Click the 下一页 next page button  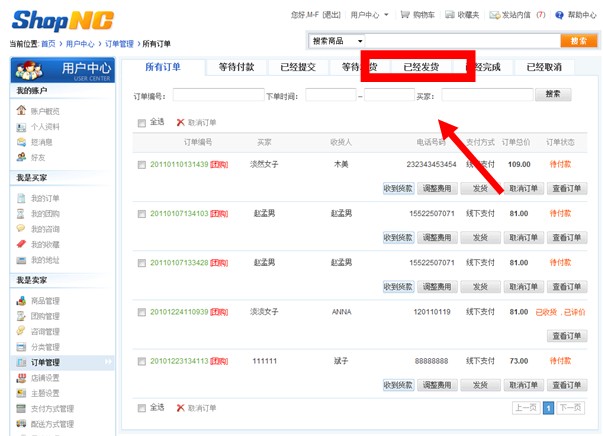[570, 408]
